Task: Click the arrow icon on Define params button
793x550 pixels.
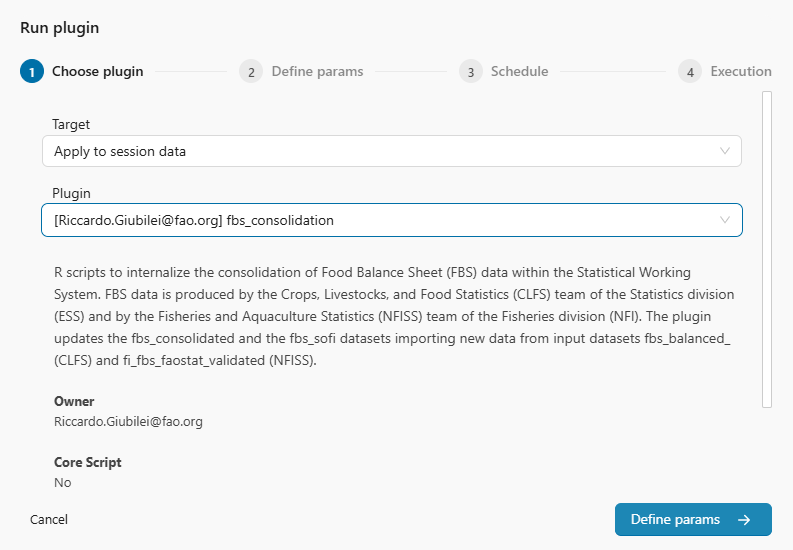Action: (744, 520)
